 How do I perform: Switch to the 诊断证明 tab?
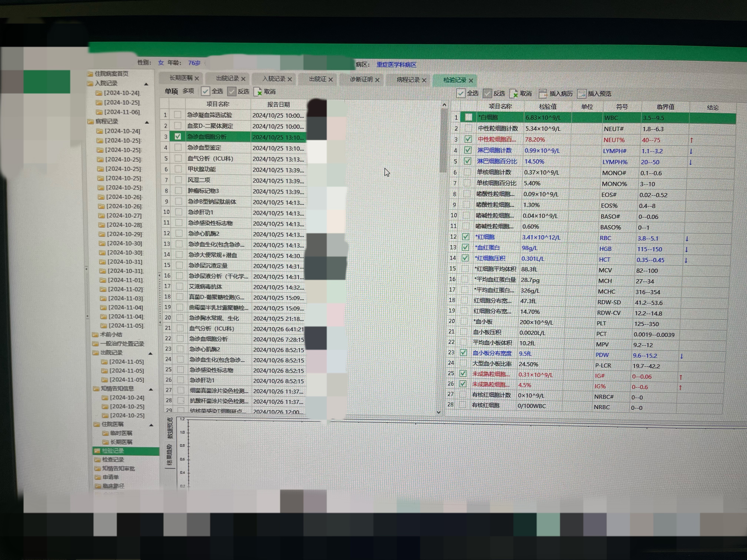coord(361,79)
